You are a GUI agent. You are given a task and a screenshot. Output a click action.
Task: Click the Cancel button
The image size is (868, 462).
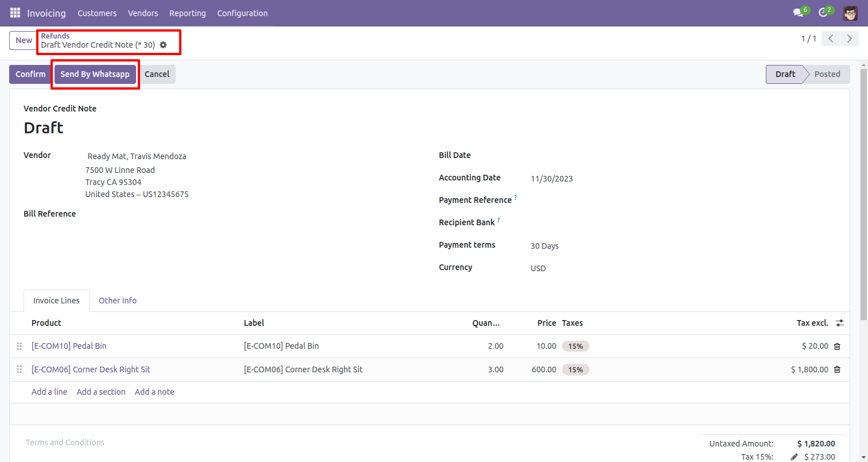(157, 74)
